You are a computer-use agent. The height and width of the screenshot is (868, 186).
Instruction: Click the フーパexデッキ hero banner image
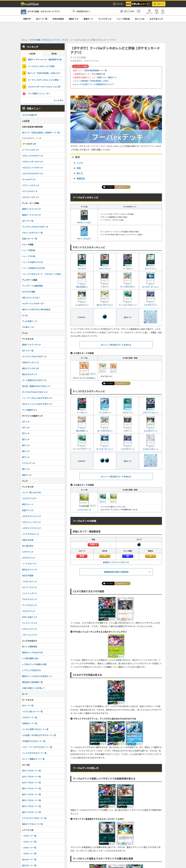(x=116, y=119)
